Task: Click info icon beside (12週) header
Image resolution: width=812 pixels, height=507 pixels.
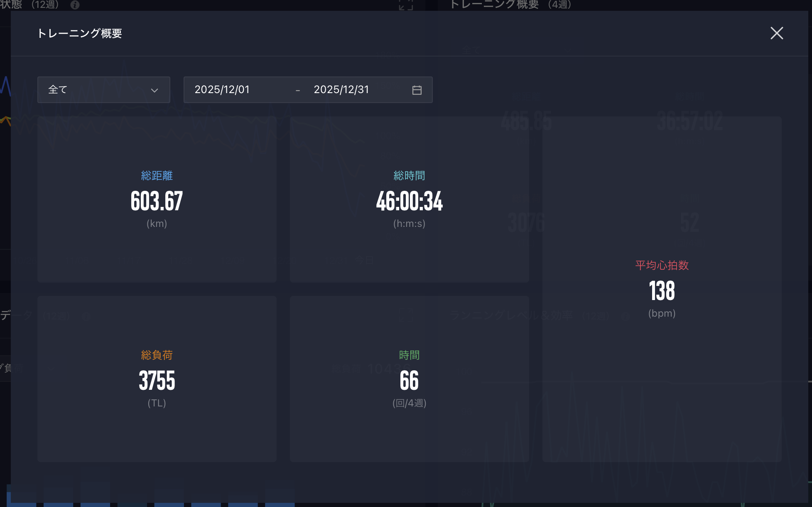Action: click(75, 5)
